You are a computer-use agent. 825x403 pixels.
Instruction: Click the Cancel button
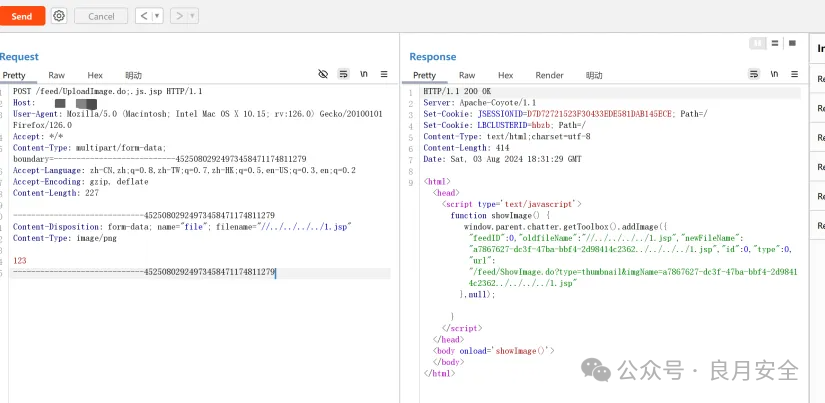click(101, 16)
